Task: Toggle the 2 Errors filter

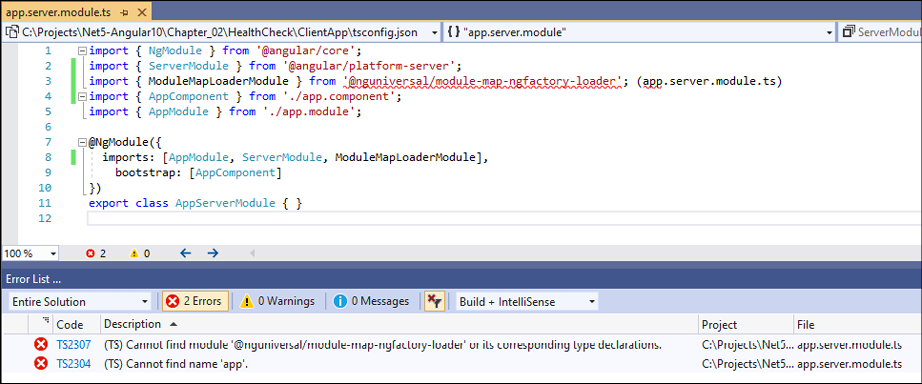Action: click(195, 302)
